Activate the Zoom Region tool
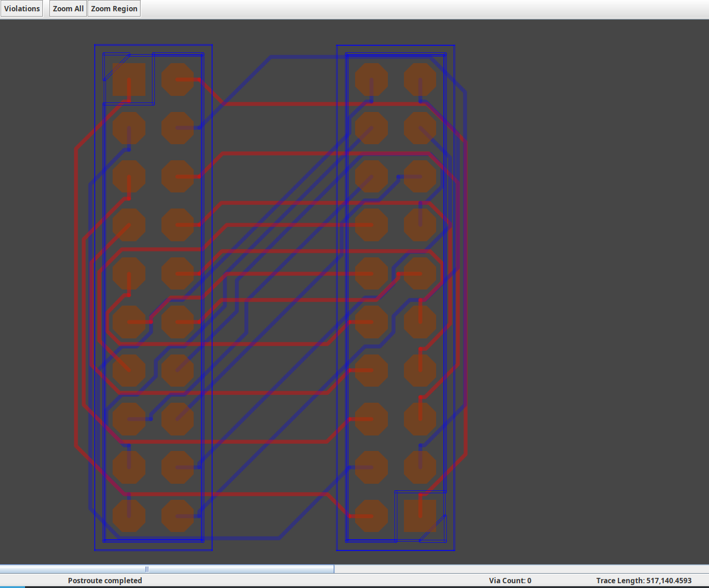Image resolution: width=709 pixels, height=588 pixels. (114, 9)
